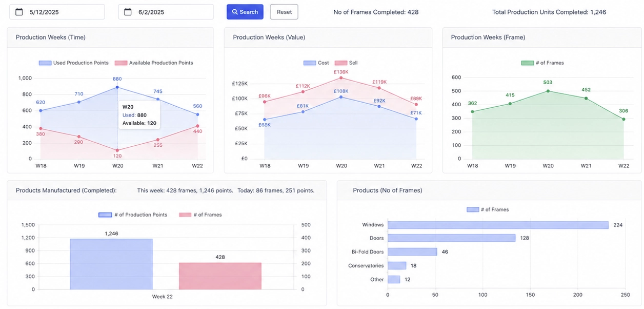Toggle the green # of Frames legend swatch

(528, 63)
